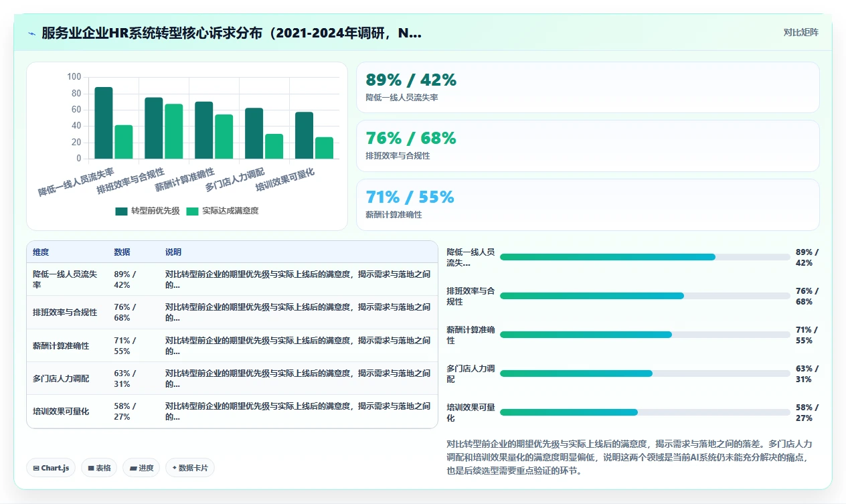Screen dimensions: 846x504
Task: Click the 进度 tag chip
Action: pos(141,468)
